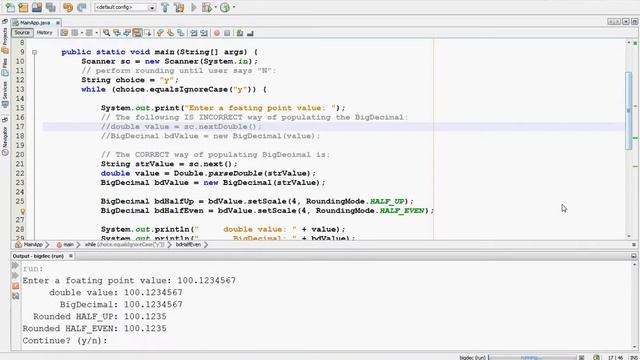Switch to Source view
This screenshot has width=640, height=360.
(22, 33)
